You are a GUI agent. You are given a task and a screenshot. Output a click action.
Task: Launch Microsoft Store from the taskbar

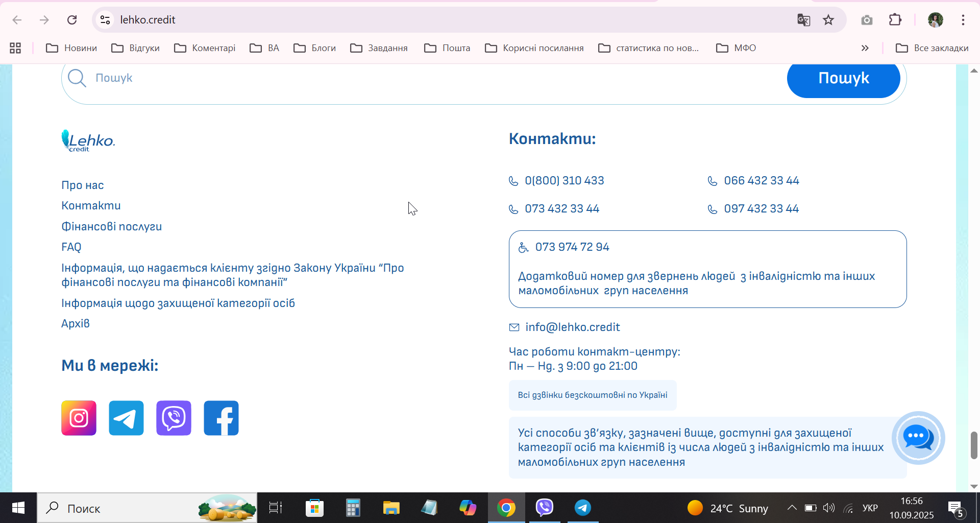coord(314,508)
